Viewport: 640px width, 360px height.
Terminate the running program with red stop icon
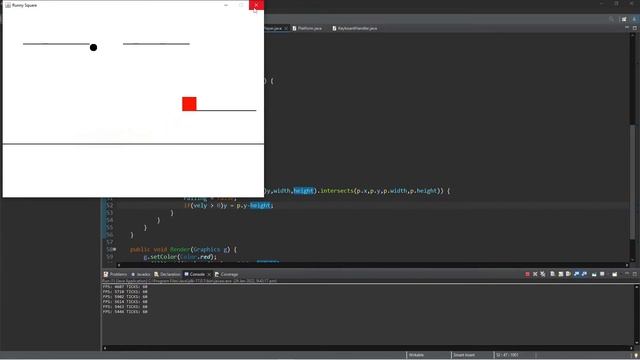click(x=527, y=274)
